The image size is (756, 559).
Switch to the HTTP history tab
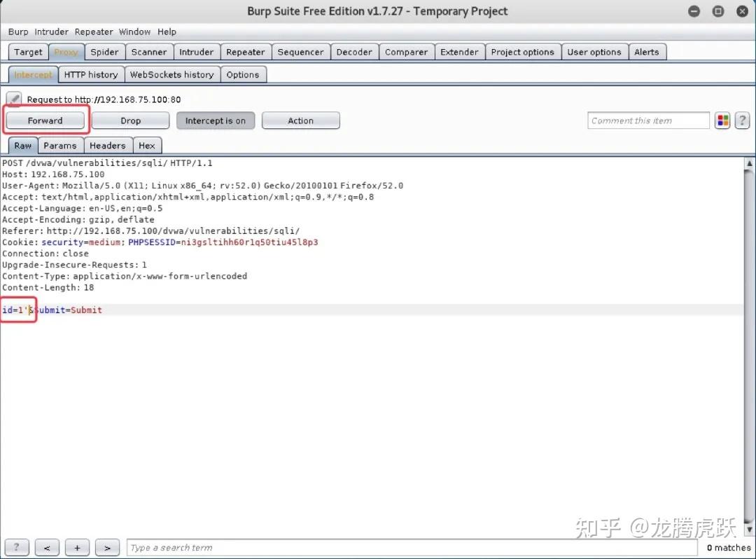click(91, 74)
